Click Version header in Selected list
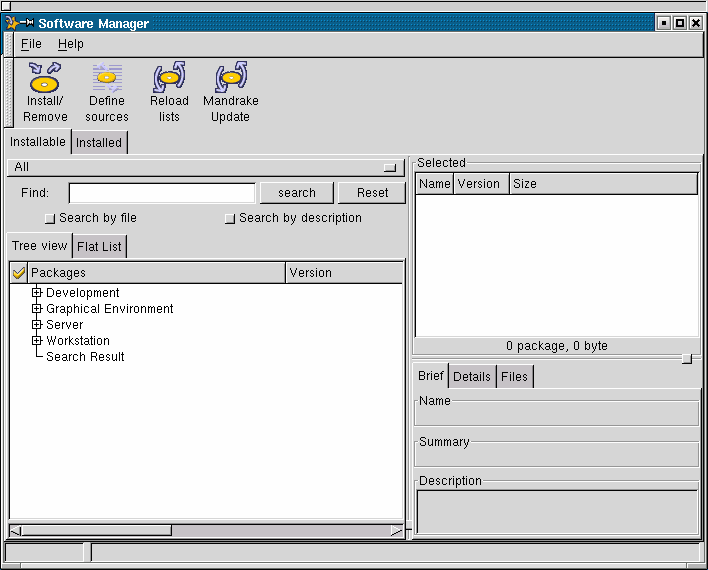 click(x=481, y=184)
